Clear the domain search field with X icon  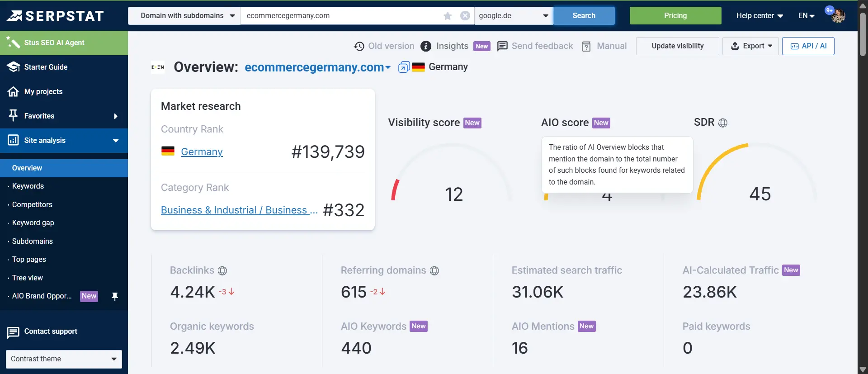pyautogui.click(x=465, y=16)
